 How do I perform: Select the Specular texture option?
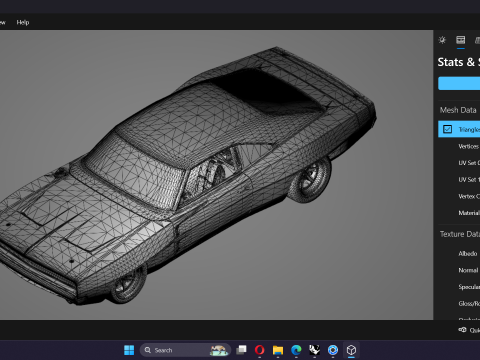click(469, 287)
